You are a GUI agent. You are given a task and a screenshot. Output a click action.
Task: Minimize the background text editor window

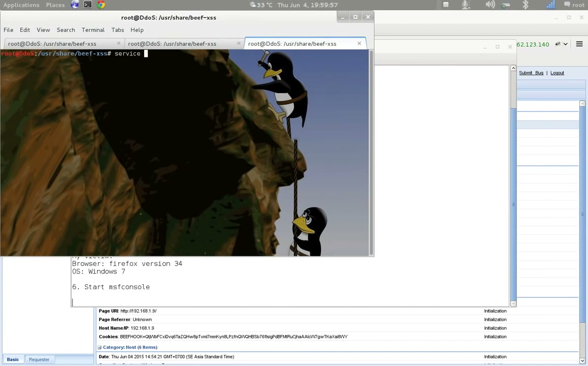(x=485, y=47)
